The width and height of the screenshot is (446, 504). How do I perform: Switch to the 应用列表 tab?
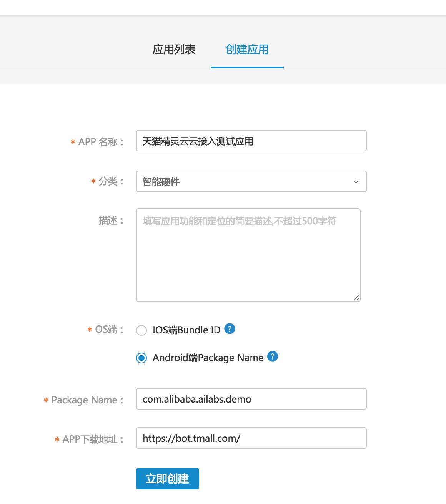[x=174, y=50]
